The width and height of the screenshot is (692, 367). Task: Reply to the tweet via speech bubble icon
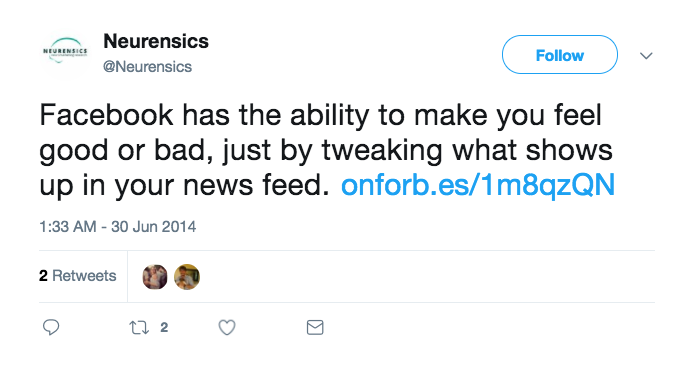(51, 327)
